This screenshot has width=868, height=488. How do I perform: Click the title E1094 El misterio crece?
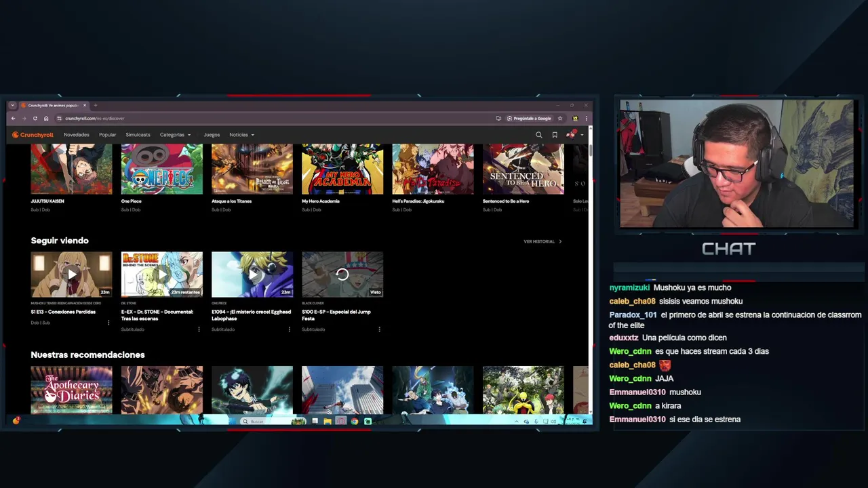coord(251,315)
